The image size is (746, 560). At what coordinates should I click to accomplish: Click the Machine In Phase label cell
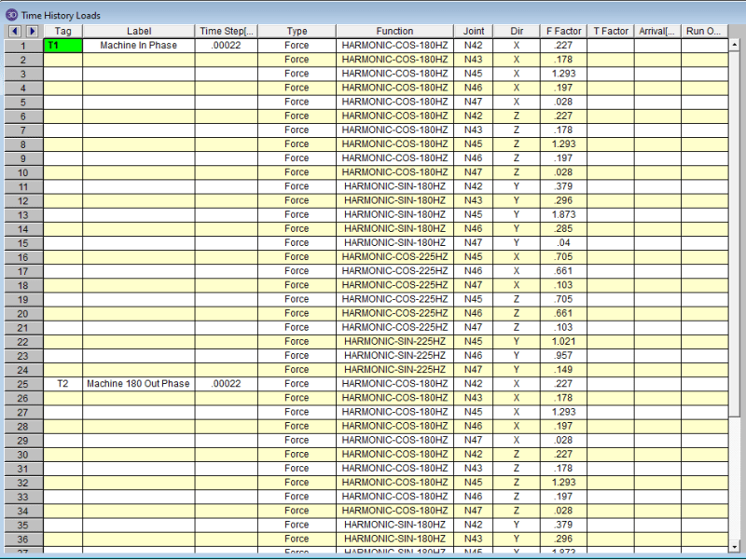(x=138, y=46)
